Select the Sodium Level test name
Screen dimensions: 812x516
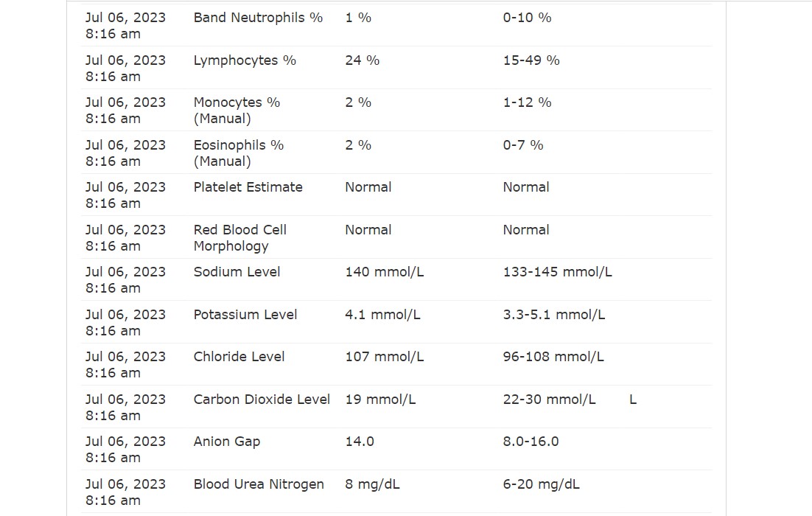(x=237, y=272)
